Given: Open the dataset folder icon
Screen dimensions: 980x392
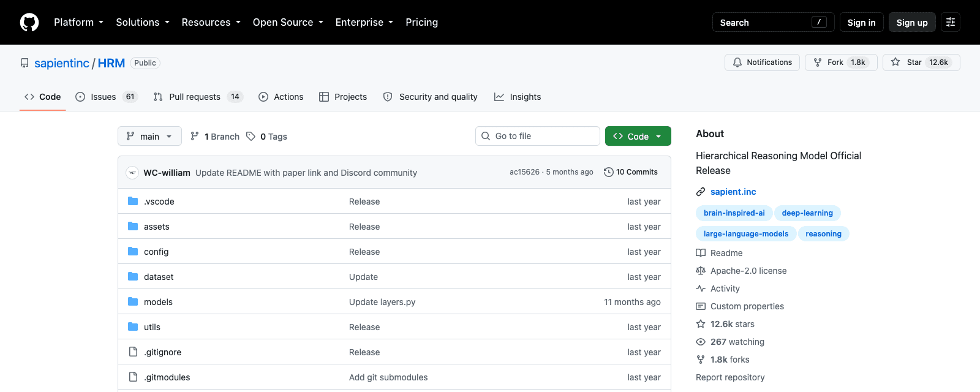Looking at the screenshot, I should 133,276.
